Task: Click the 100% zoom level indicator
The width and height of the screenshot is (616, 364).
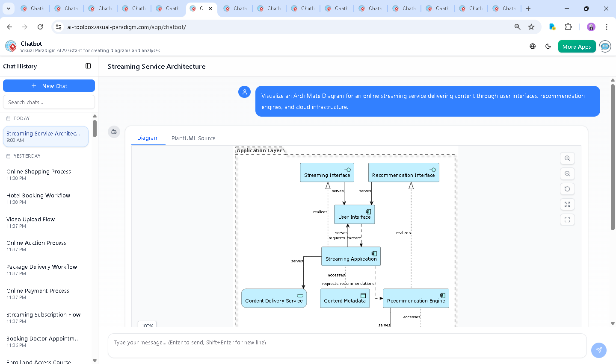Action: click(x=147, y=325)
